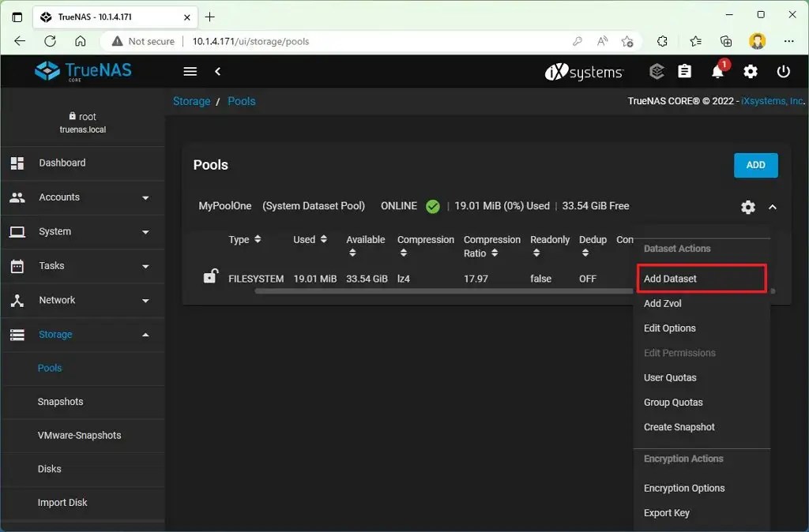Click the clipboard task manager icon
The width and height of the screenshot is (809, 532).
pyautogui.click(x=684, y=71)
